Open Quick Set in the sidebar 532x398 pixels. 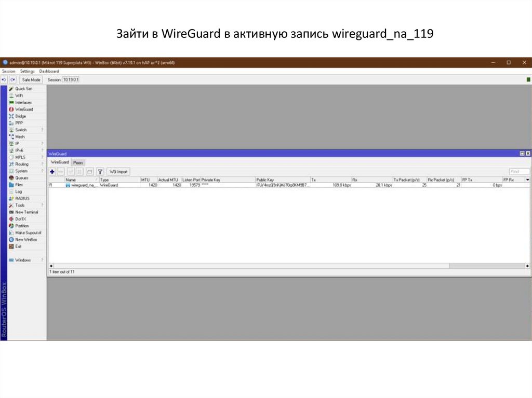23,89
